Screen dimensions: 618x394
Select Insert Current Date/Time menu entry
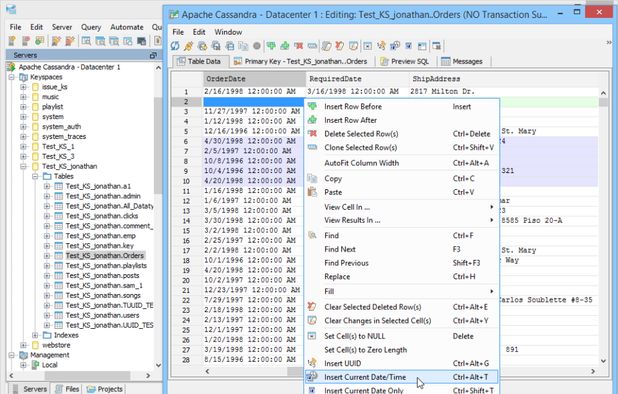click(402, 377)
